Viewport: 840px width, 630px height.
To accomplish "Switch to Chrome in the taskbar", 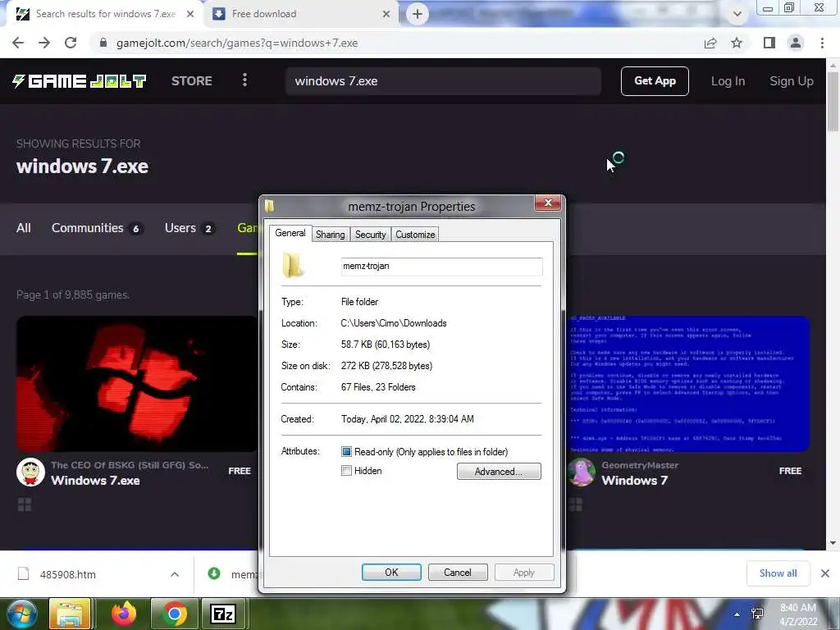I will coord(174,614).
